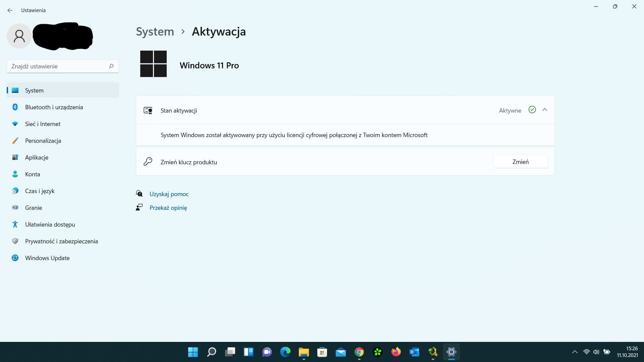Open Microsoft Store from taskbar
644x362 pixels.
point(322,352)
